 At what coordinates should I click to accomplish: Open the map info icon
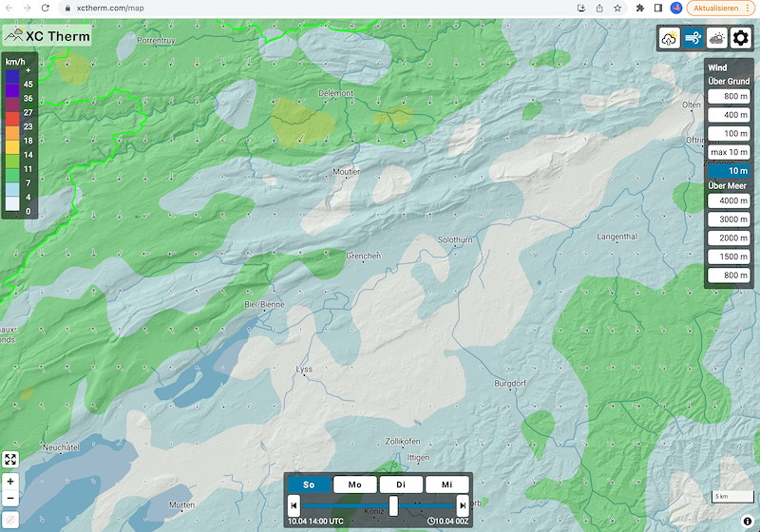click(x=748, y=522)
